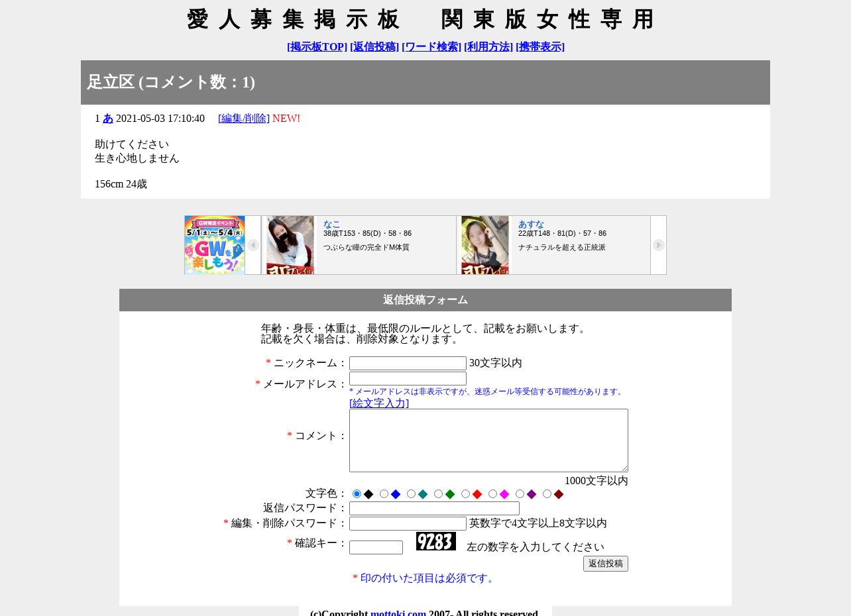The image size is (851, 616).
Task: Open the 掲示板TOP link
Action: pos(317,47)
